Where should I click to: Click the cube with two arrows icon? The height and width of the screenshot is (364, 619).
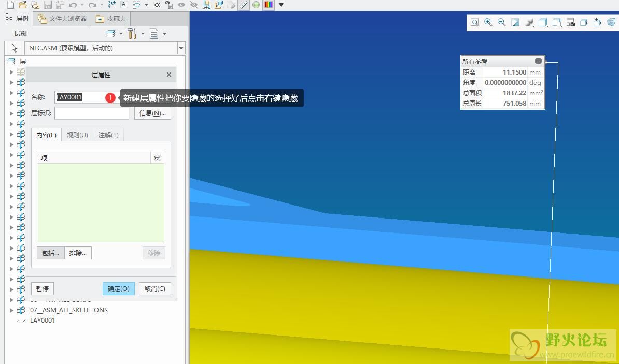pos(598,22)
